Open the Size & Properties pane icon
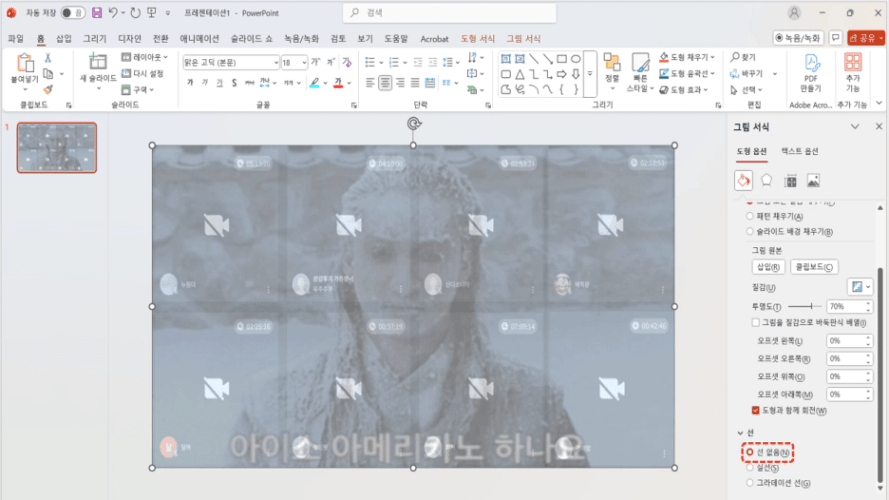 pos(790,181)
